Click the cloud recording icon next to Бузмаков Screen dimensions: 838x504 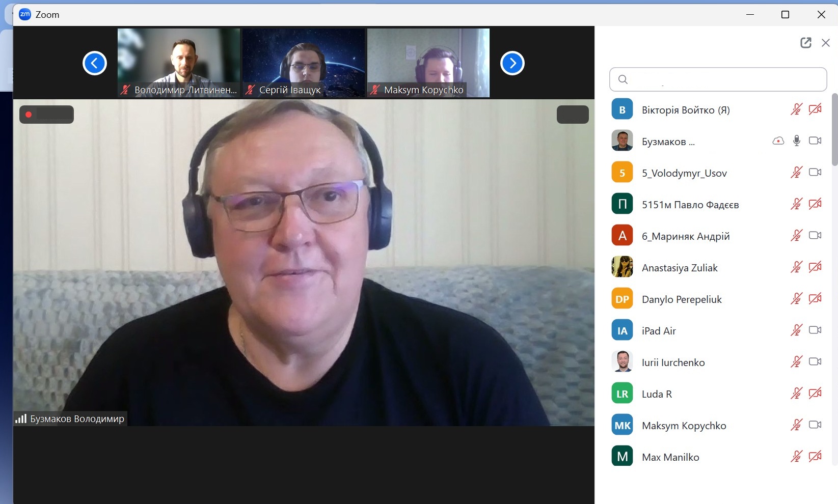point(778,141)
